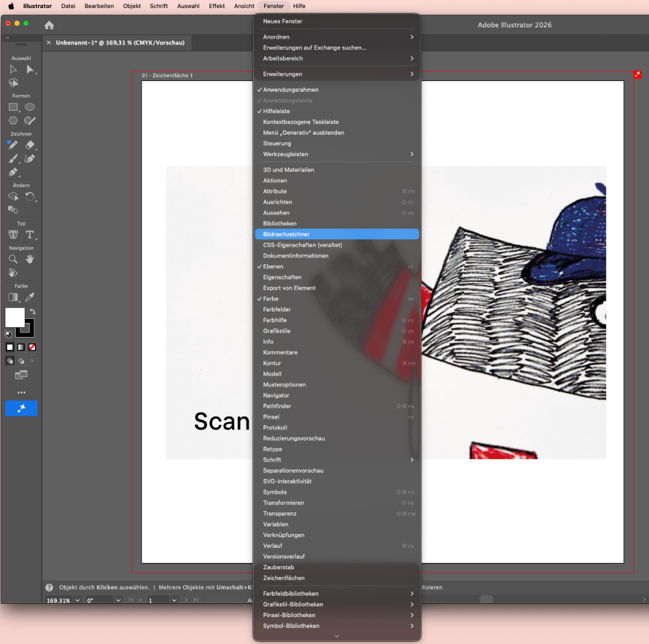Select the Ellipse tool
Viewport: 649px width, 644px height.
[30, 107]
